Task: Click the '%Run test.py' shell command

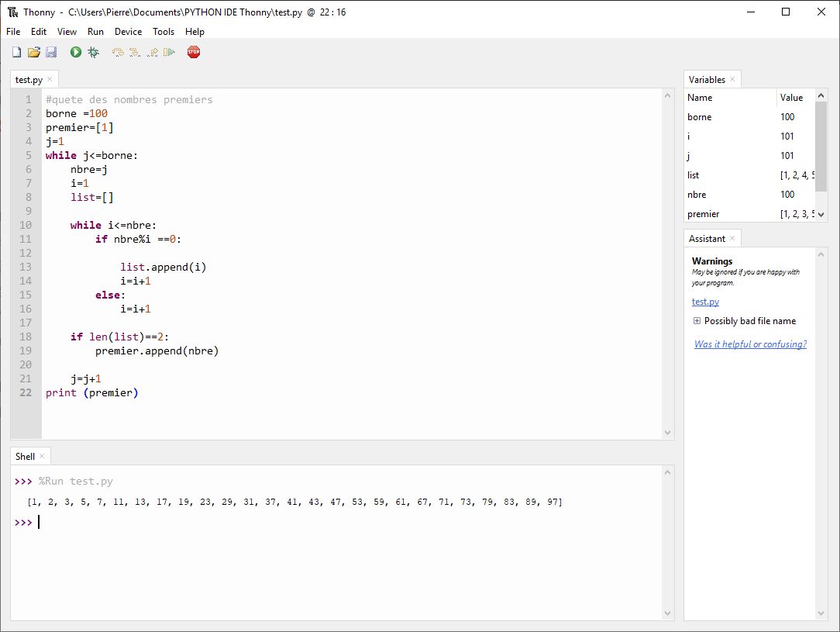Action: [x=75, y=482]
